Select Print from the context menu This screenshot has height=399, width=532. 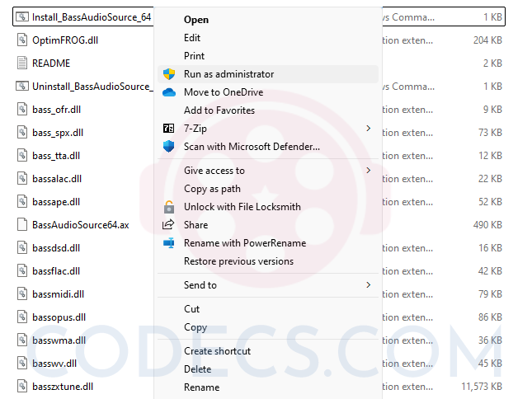[268, 55]
